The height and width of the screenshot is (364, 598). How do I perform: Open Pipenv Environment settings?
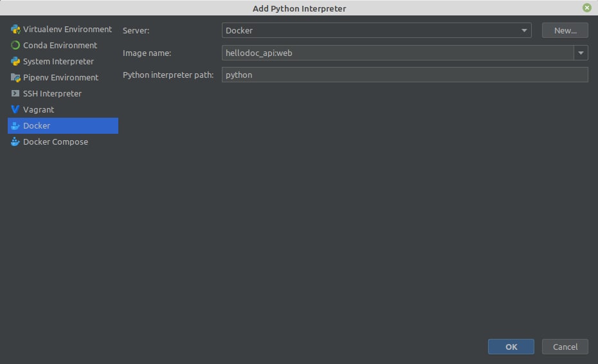coord(60,77)
